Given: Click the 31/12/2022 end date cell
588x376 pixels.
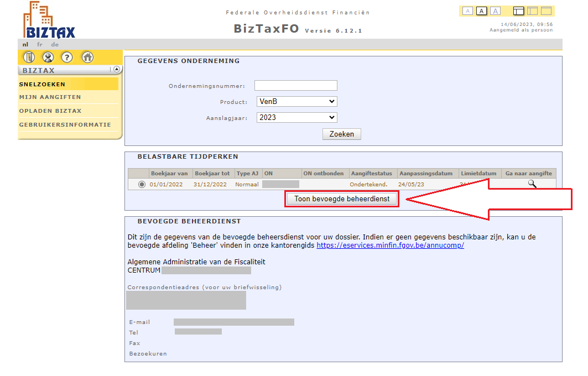Looking at the screenshot, I should 210,185.
